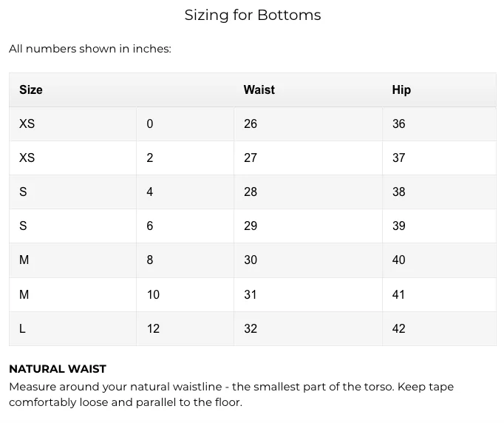Click hip value 41

[398, 294]
